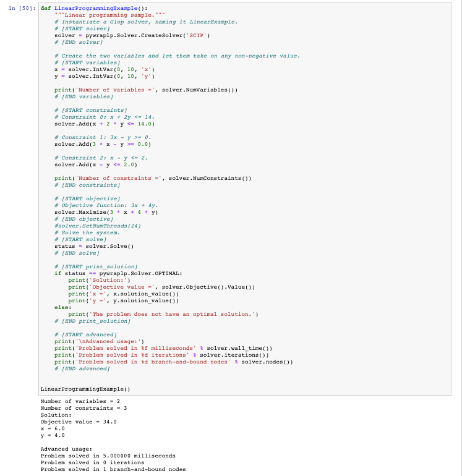This screenshot has width=462, height=476.
Task: Click solver.Add(x - y <= 2.0) line
Action: click(96, 164)
